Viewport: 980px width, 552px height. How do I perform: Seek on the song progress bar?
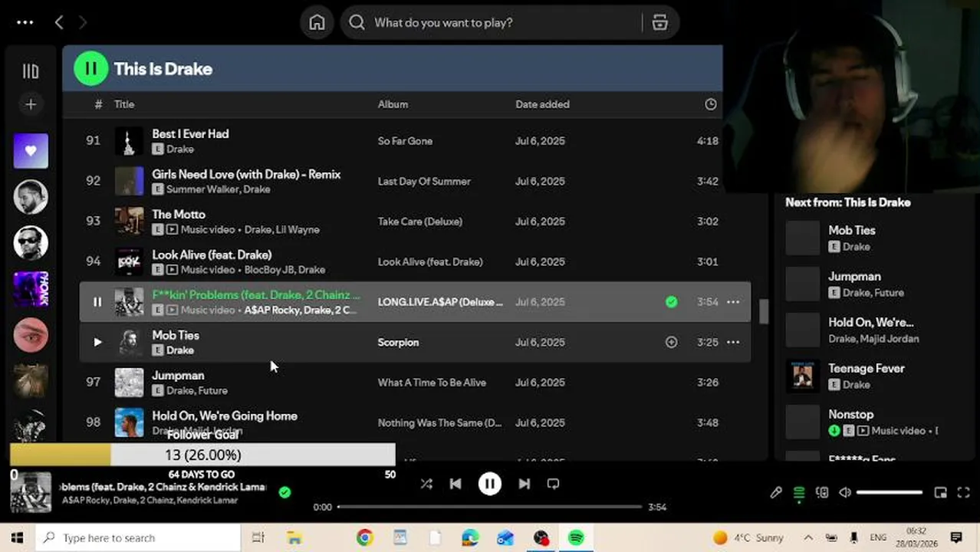489,507
